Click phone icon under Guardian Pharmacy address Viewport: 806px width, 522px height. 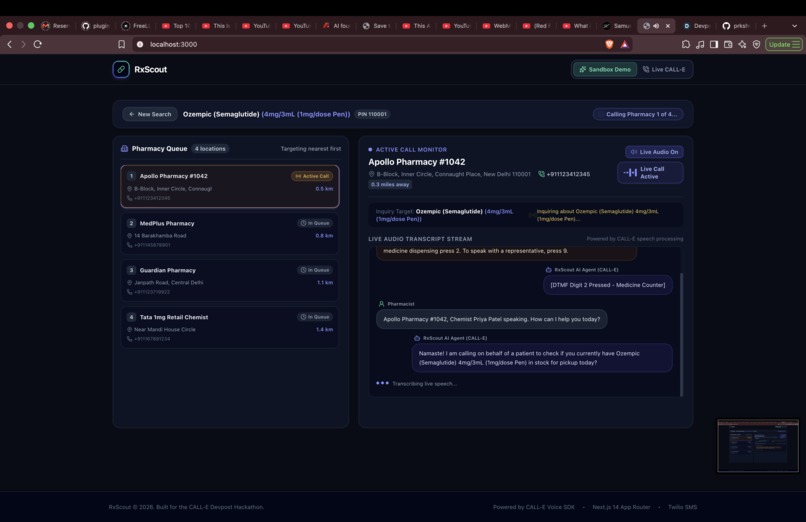(130, 292)
